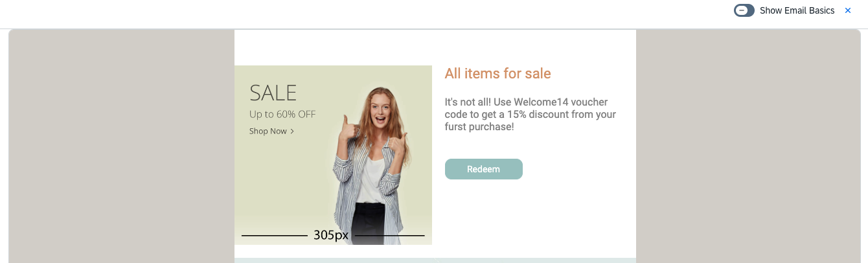The image size is (868, 263).
Task: Click the large SALE banner title
Action: click(273, 93)
